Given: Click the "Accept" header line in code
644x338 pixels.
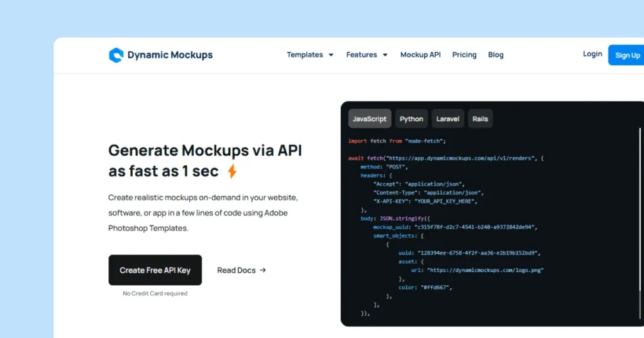Looking at the screenshot, I should tap(419, 184).
